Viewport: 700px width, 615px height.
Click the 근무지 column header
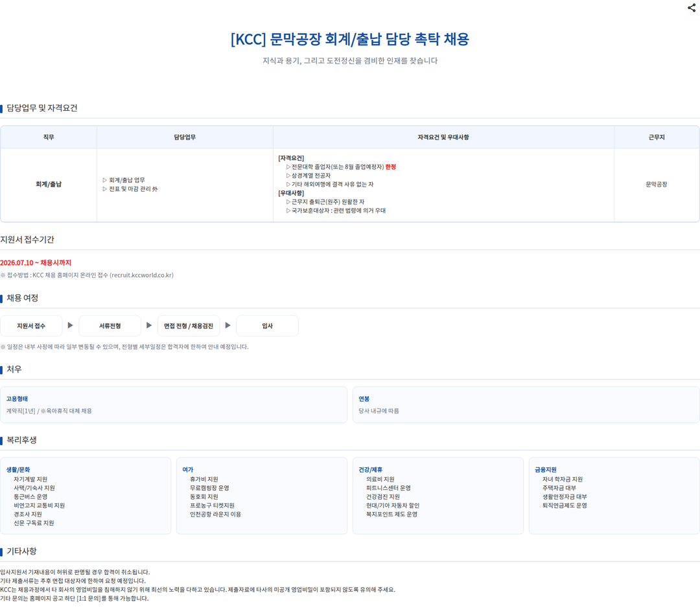(657, 137)
